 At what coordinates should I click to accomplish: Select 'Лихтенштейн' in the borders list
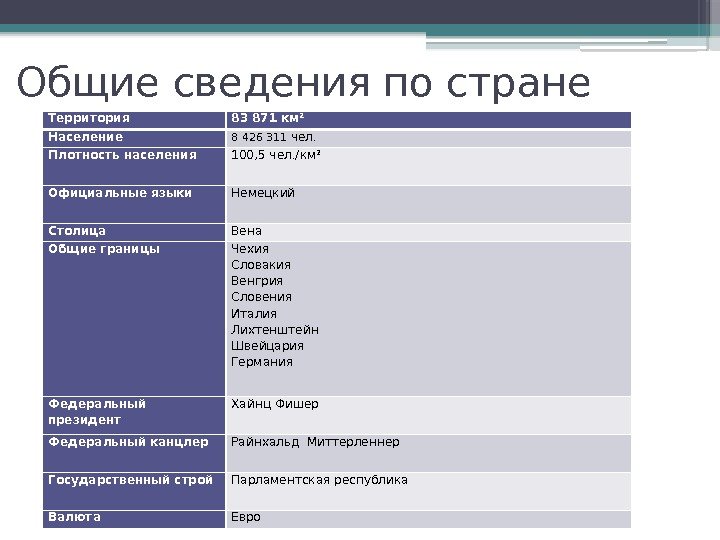point(275,330)
